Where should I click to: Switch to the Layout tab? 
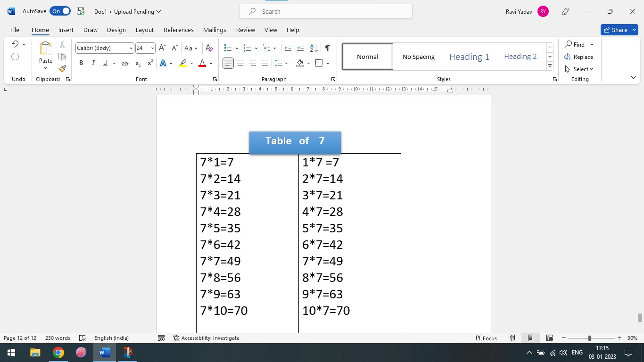tap(144, 30)
